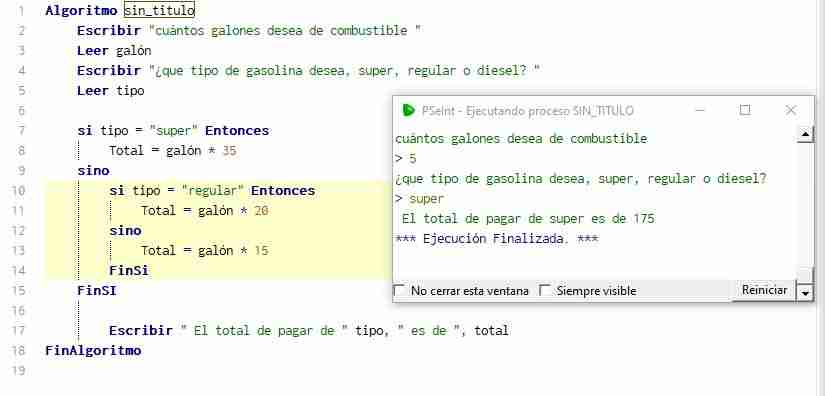Select the sin_titulo algorithm name
The width and height of the screenshot is (825, 396).
(x=159, y=10)
